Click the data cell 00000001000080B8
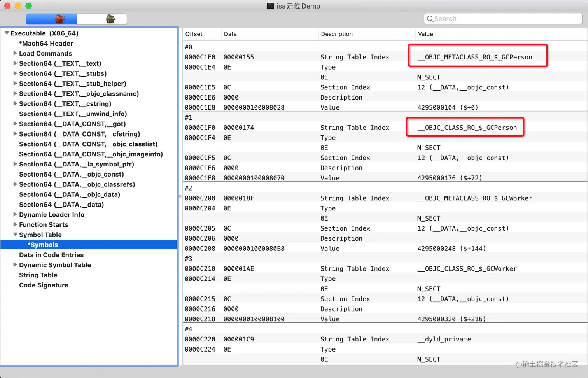The height and width of the screenshot is (378, 588). pos(254,248)
